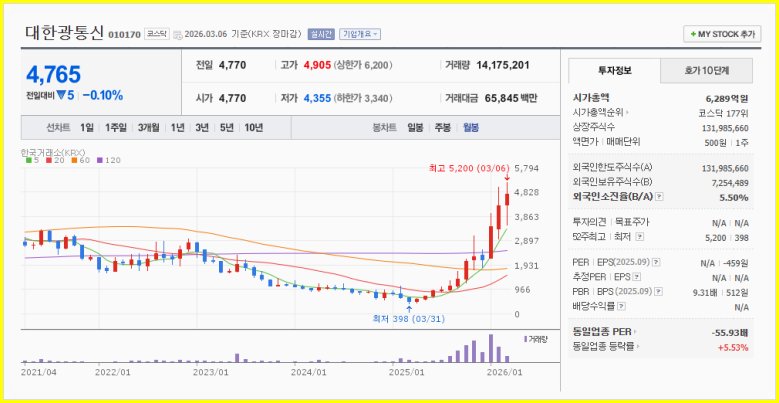This screenshot has width=779, height=403.
Task: Select 3년 line chart period
Action: 202,128
